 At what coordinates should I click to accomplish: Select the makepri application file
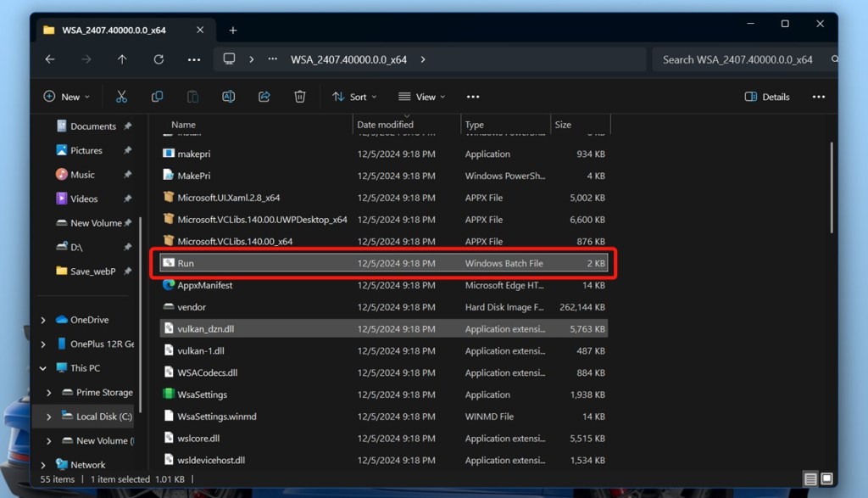[384, 154]
